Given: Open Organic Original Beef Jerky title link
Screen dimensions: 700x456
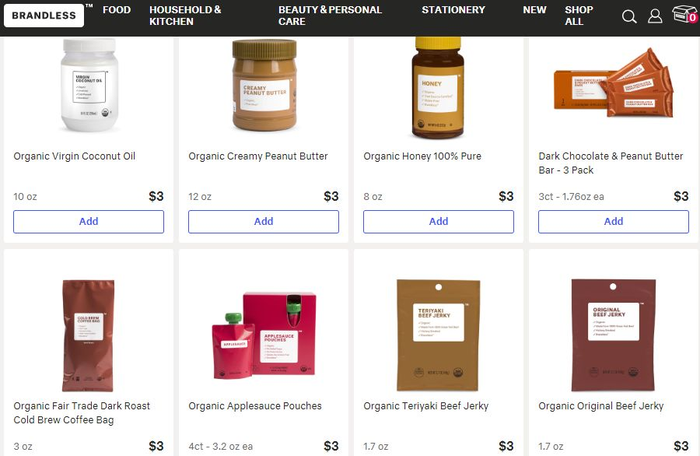Looking at the screenshot, I should click(x=601, y=406).
